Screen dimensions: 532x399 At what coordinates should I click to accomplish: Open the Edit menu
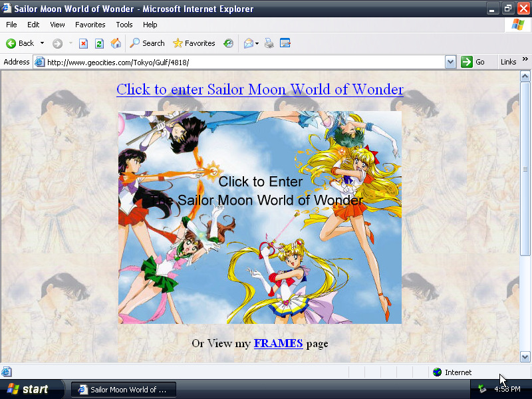tap(33, 25)
